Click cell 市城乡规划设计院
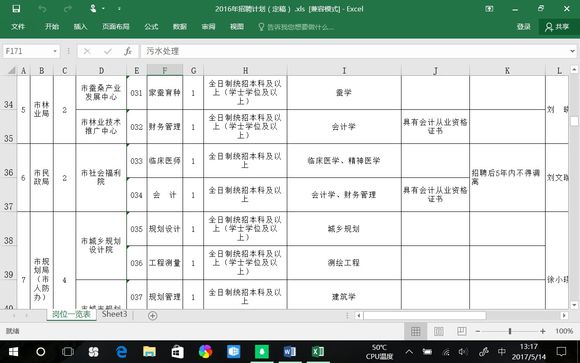 pos(101,245)
